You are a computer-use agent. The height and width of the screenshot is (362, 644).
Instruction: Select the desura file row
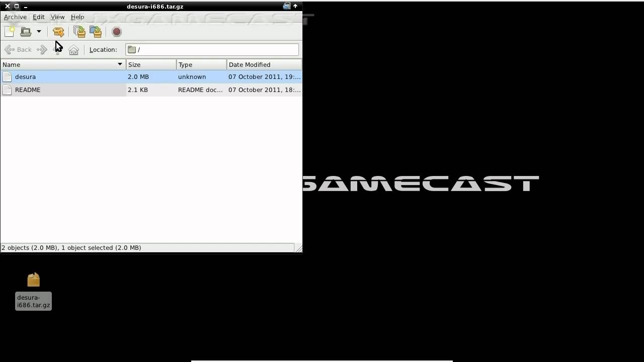[x=151, y=76]
